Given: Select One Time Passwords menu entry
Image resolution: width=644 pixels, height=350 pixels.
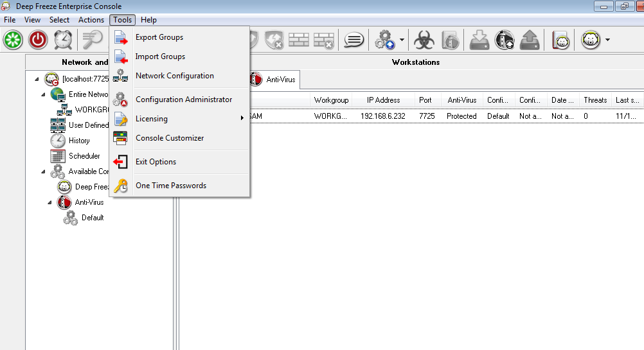Looking at the screenshot, I should tap(171, 186).
